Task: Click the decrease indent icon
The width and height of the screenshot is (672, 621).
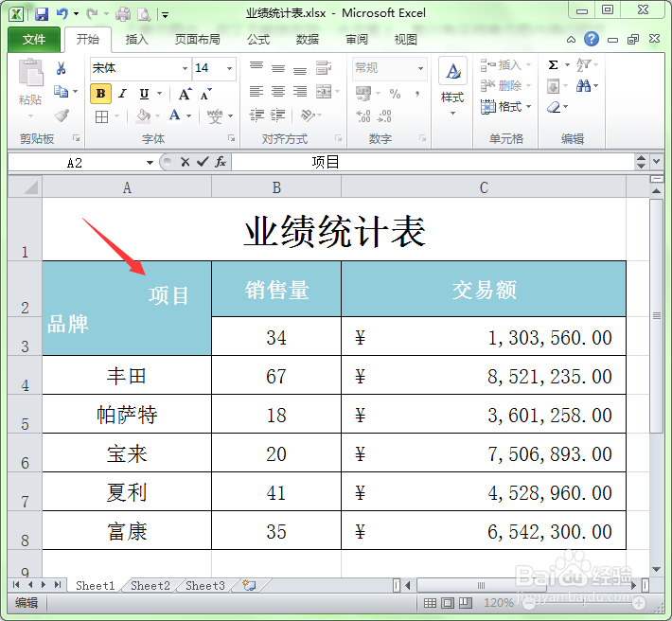Action: coord(256,115)
